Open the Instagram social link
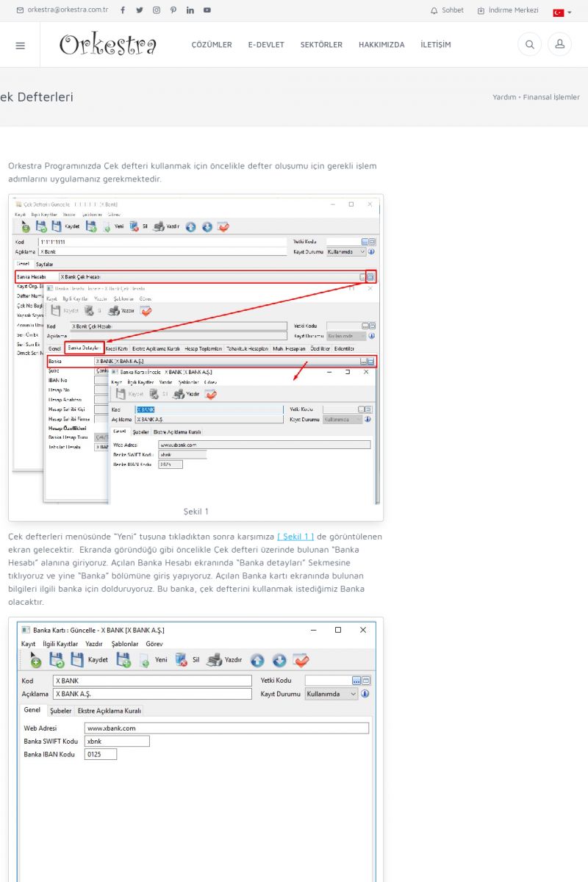 click(x=157, y=10)
